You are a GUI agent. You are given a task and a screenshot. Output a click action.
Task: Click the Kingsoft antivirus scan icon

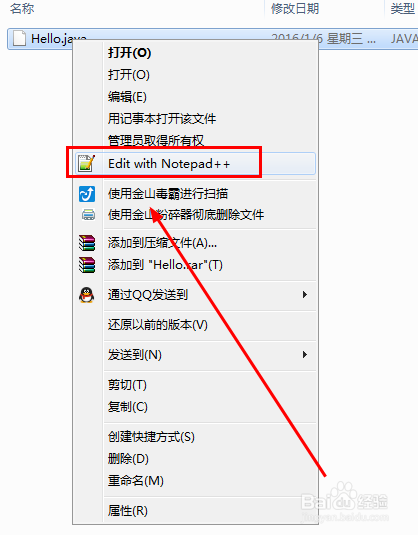coord(87,194)
